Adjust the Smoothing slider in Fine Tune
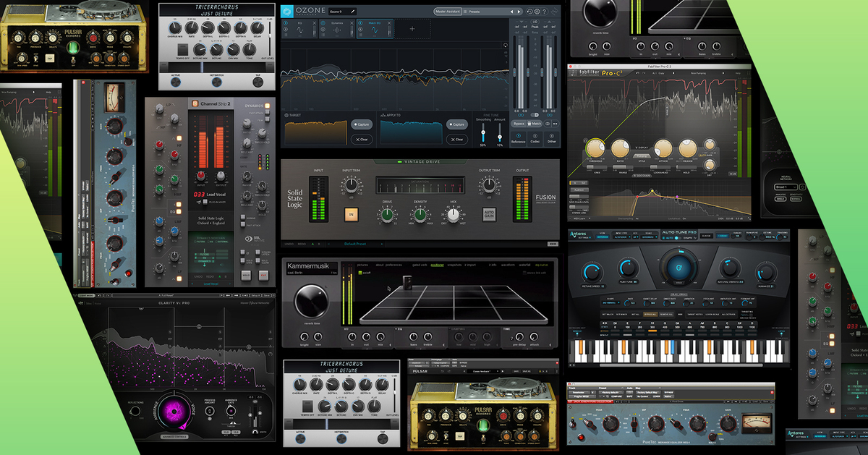Viewport: 868px width, 455px height. pos(483,132)
